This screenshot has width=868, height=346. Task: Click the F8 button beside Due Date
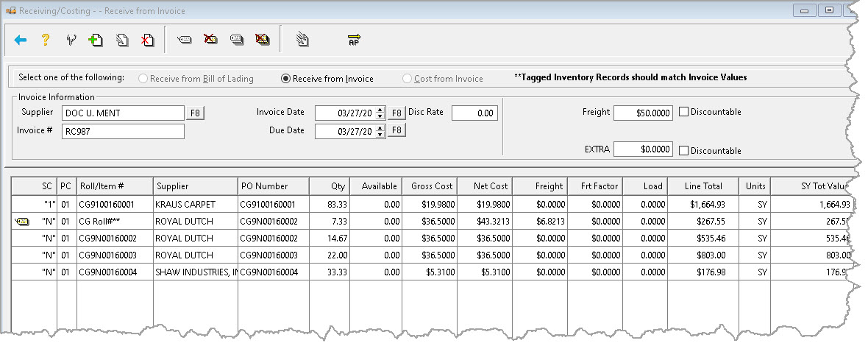[x=396, y=130]
